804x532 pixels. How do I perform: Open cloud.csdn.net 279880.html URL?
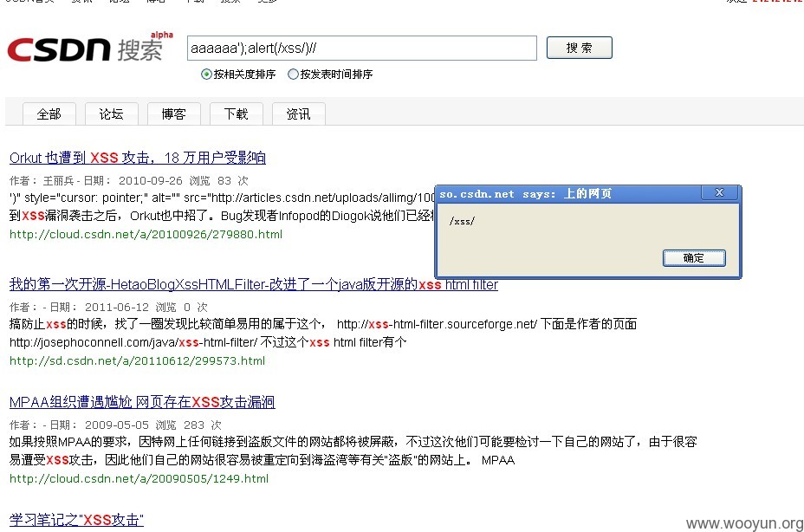pos(146,235)
